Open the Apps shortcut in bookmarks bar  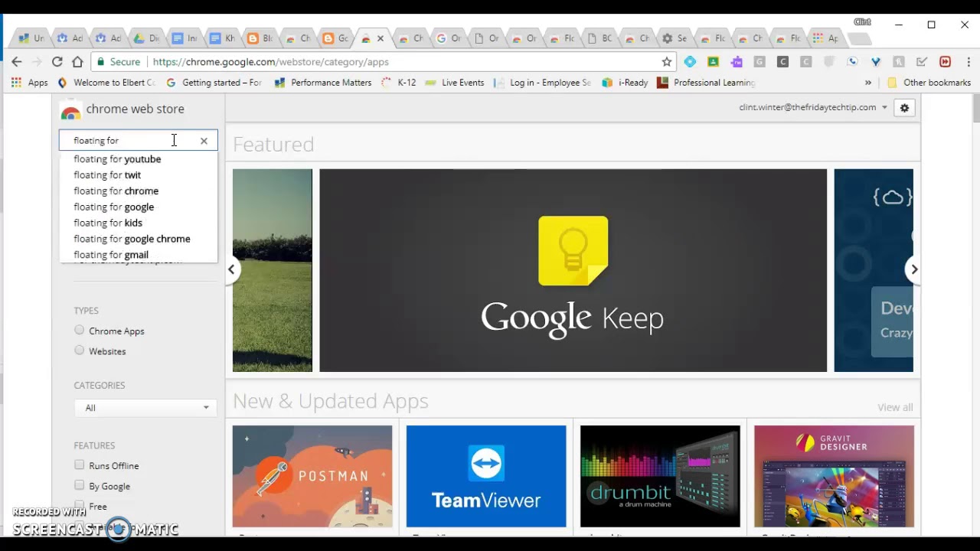click(x=30, y=83)
